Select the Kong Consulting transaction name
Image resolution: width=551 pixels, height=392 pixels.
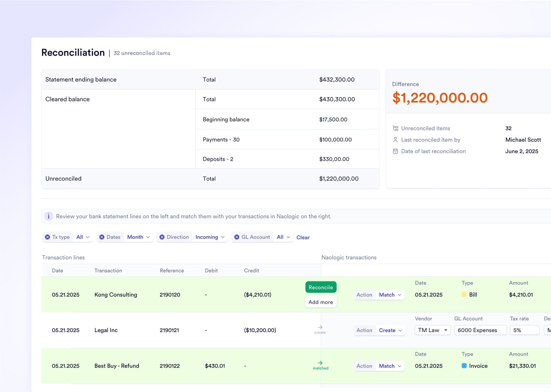click(x=116, y=295)
